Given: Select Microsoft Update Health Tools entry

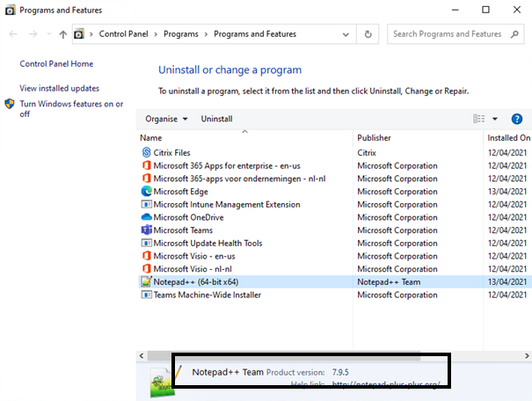Looking at the screenshot, I should [x=208, y=243].
